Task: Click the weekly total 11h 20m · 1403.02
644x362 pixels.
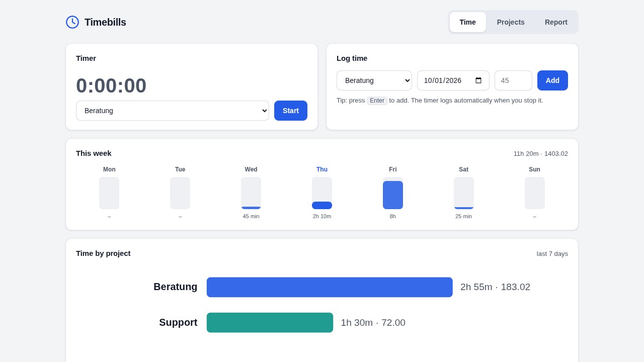Action: pos(541,153)
